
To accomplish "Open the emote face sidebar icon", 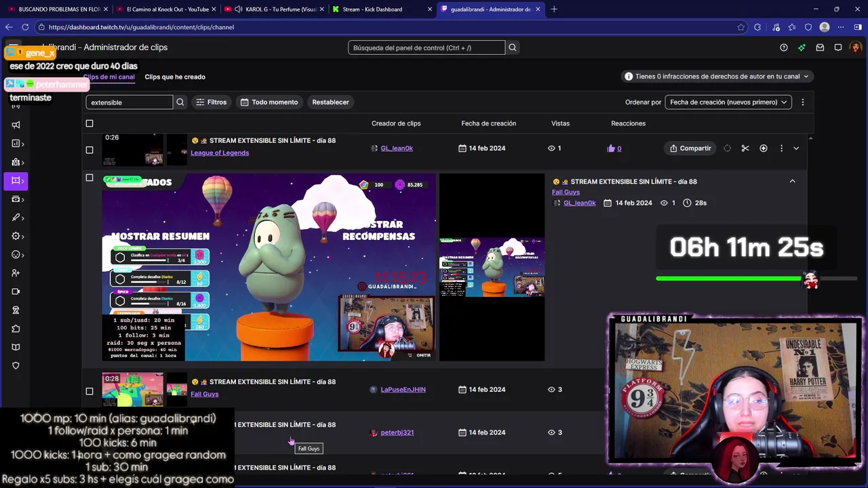I will point(16,255).
